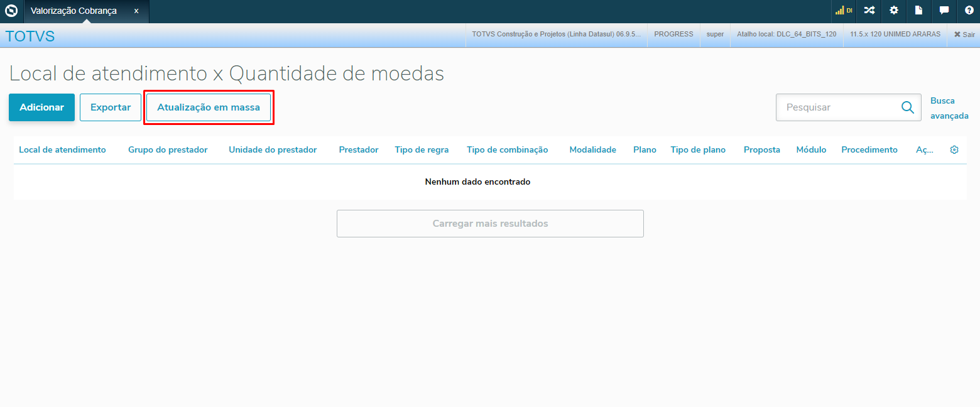Open the chat bubble icon
980x407 pixels.
pyautogui.click(x=944, y=11)
